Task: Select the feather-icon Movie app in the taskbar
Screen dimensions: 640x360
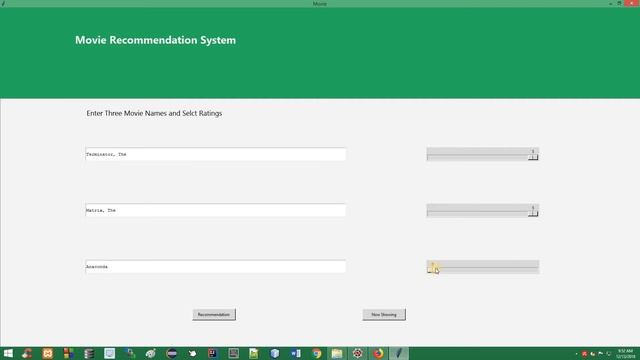Action: [x=399, y=353]
